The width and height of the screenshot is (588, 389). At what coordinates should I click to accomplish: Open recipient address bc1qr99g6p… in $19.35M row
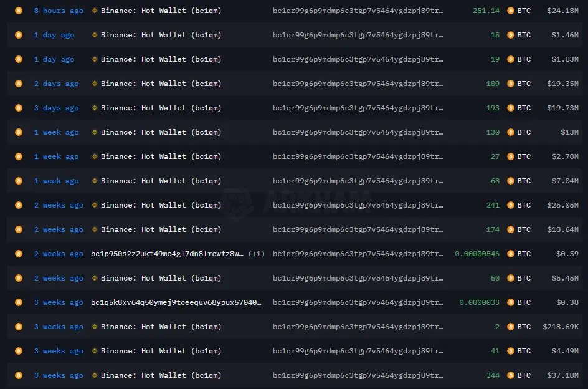point(358,84)
